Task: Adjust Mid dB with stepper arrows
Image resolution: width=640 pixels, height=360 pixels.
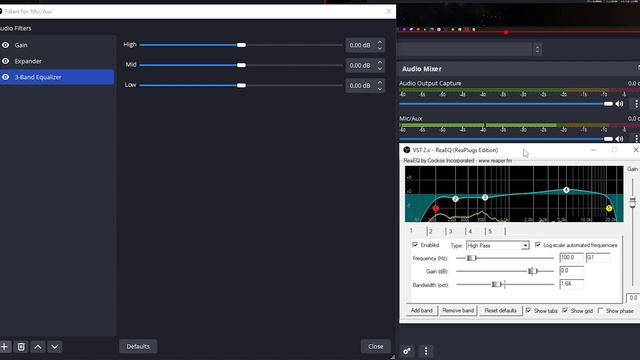Action: (x=380, y=65)
